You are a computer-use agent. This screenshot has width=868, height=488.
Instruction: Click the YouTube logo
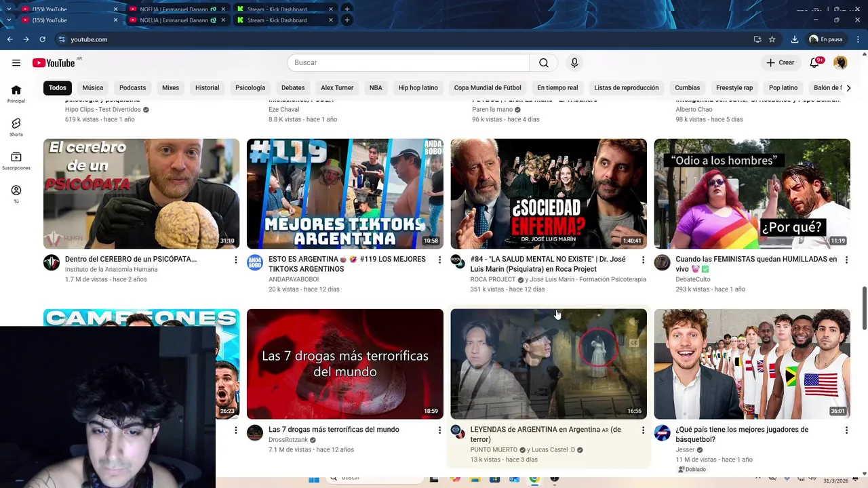pyautogui.click(x=54, y=63)
